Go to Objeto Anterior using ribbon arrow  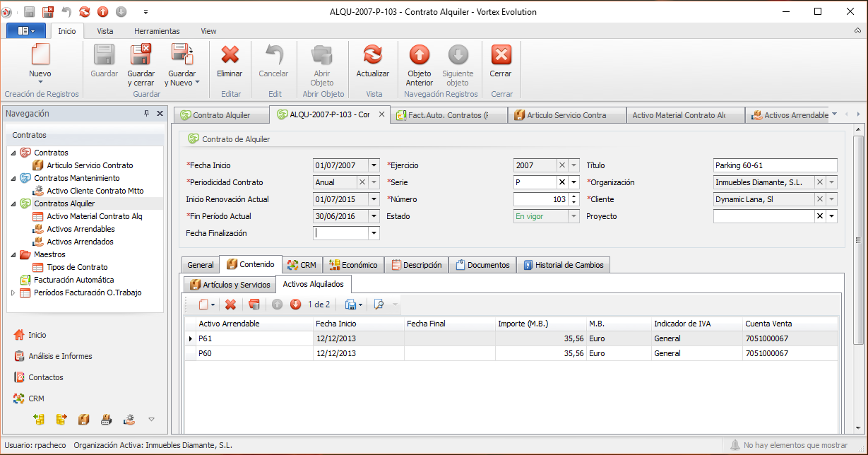(420, 56)
